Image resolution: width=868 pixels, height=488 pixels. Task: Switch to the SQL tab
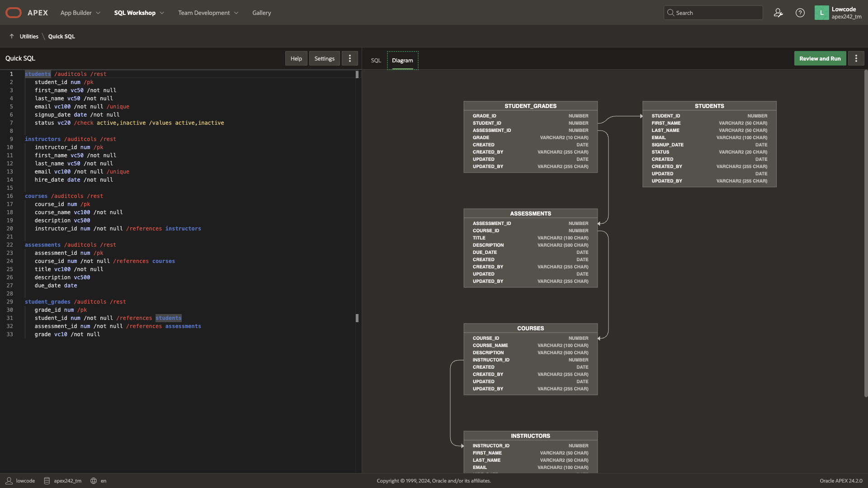tap(376, 60)
